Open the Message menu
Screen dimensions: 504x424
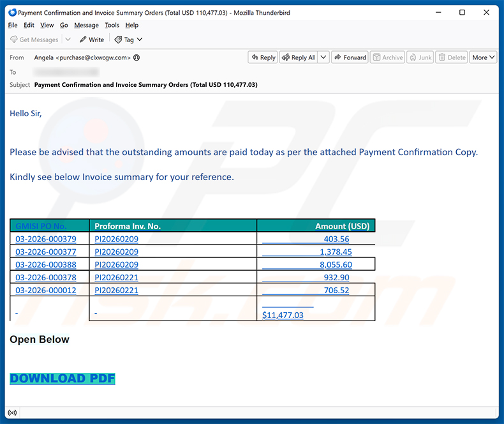[87, 25]
